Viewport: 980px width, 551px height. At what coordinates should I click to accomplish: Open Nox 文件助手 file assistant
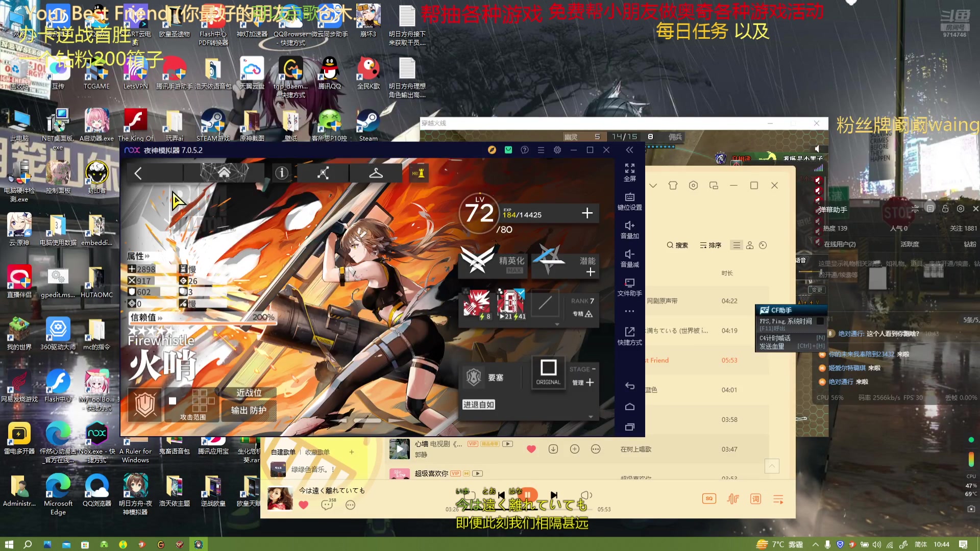[630, 287]
